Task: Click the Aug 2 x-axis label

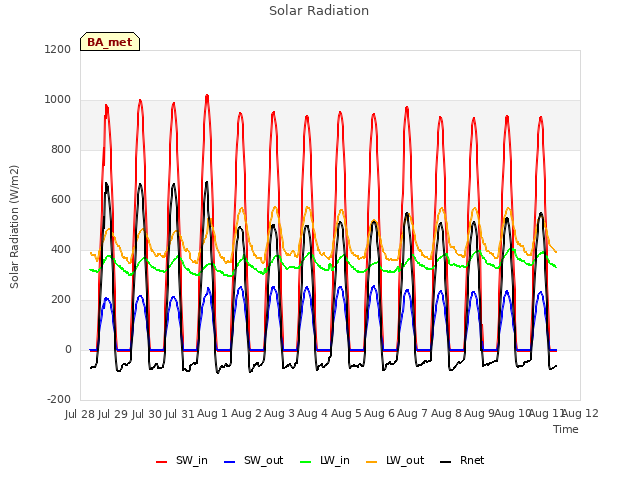Action: [246, 414]
